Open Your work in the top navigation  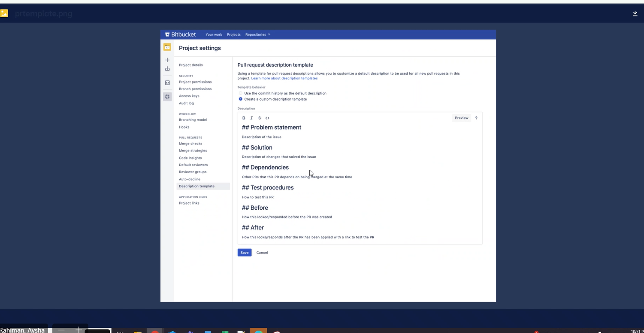[214, 34]
